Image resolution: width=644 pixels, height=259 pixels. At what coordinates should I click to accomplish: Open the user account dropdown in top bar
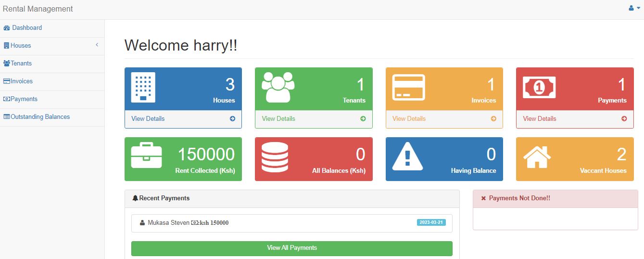click(634, 8)
